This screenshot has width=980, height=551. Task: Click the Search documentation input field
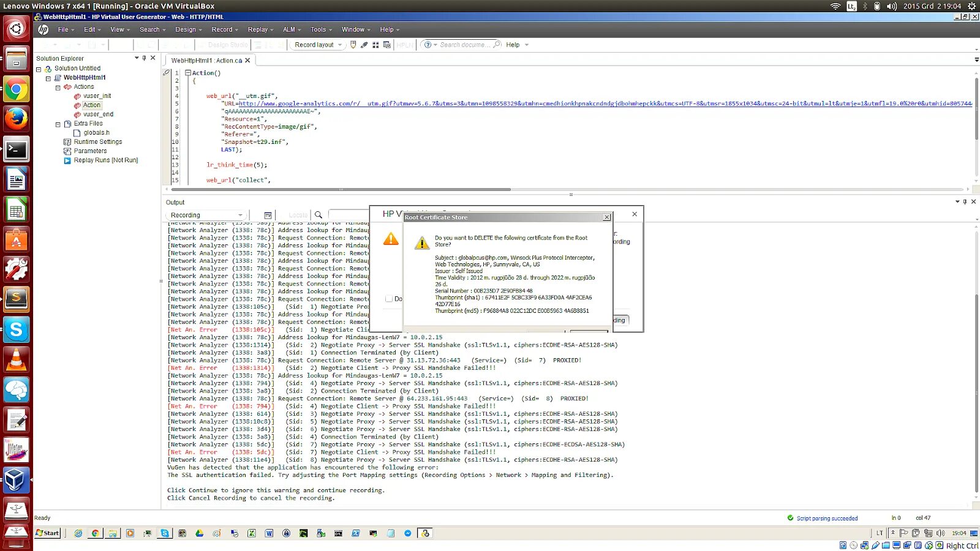[x=464, y=45]
